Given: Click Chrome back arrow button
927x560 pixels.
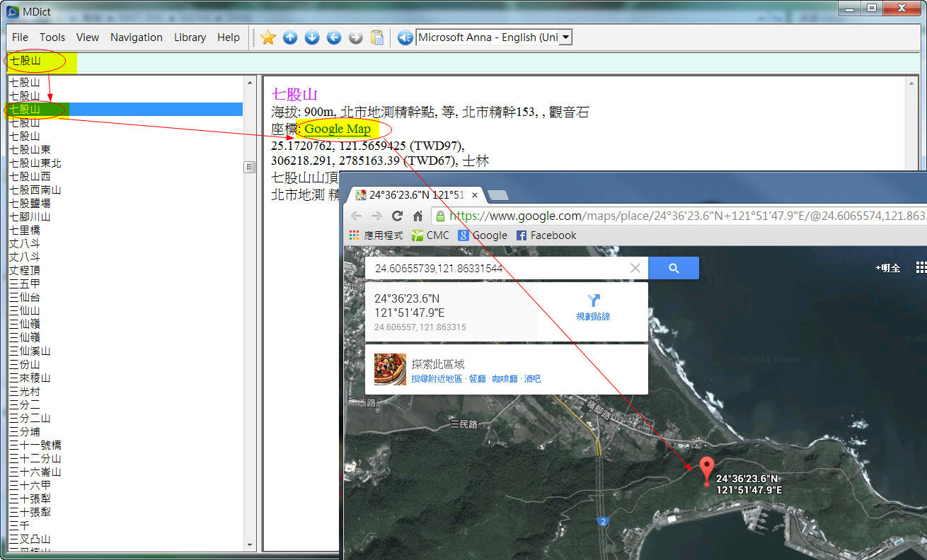Looking at the screenshot, I should point(357,216).
